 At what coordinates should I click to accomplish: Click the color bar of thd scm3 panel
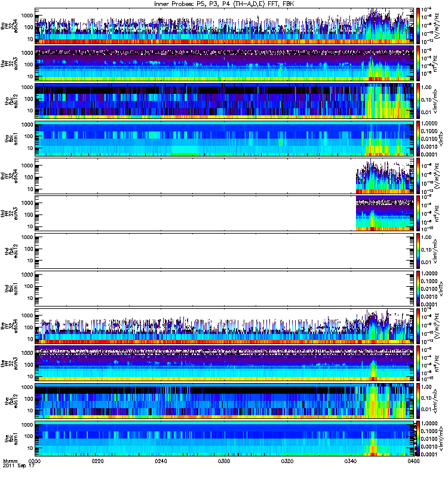(x=418, y=214)
